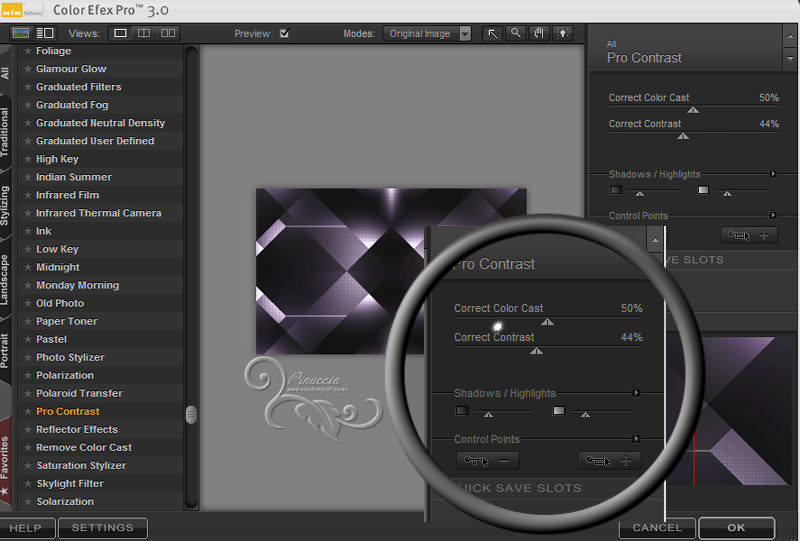800x541 pixels.
Task: Select split preview view
Action: [144, 33]
